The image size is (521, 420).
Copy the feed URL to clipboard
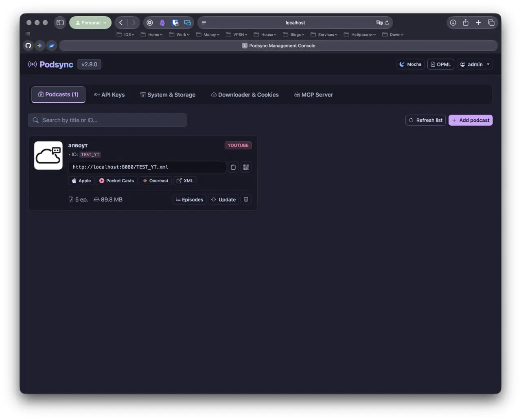tap(233, 167)
